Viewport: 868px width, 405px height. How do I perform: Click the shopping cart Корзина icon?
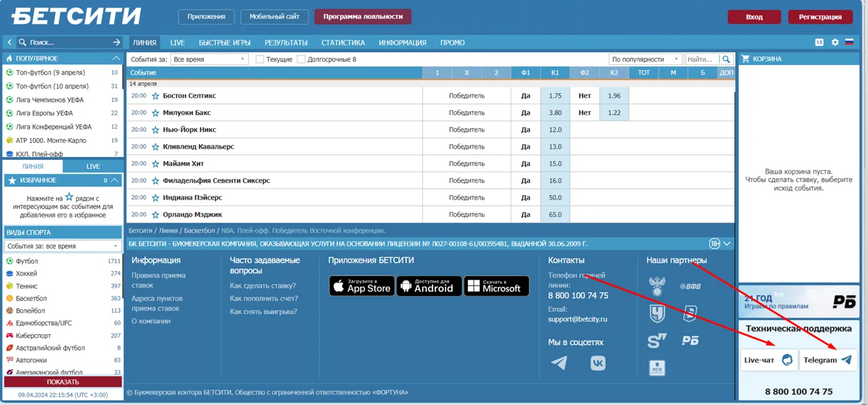coord(745,59)
